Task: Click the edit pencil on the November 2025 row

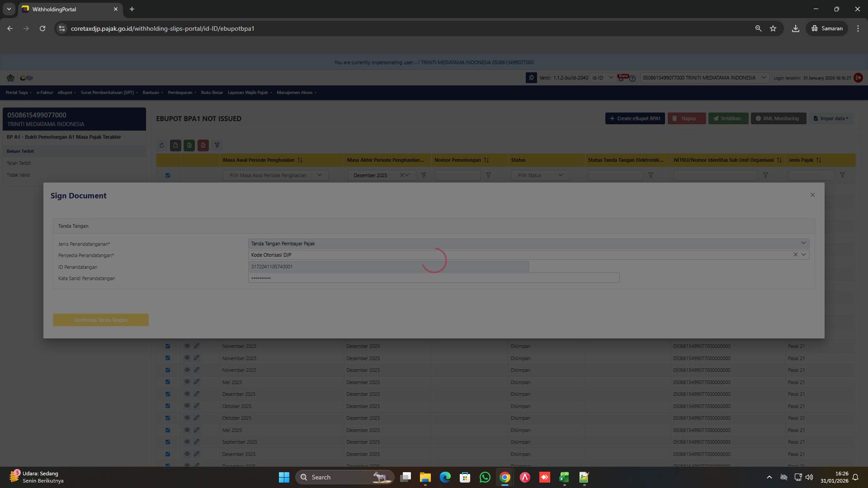Action: click(197, 346)
